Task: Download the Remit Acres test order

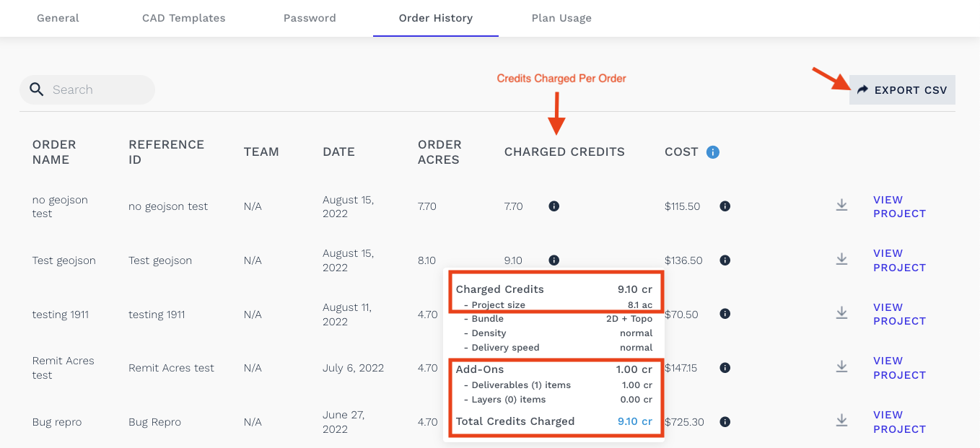Action: point(841,367)
